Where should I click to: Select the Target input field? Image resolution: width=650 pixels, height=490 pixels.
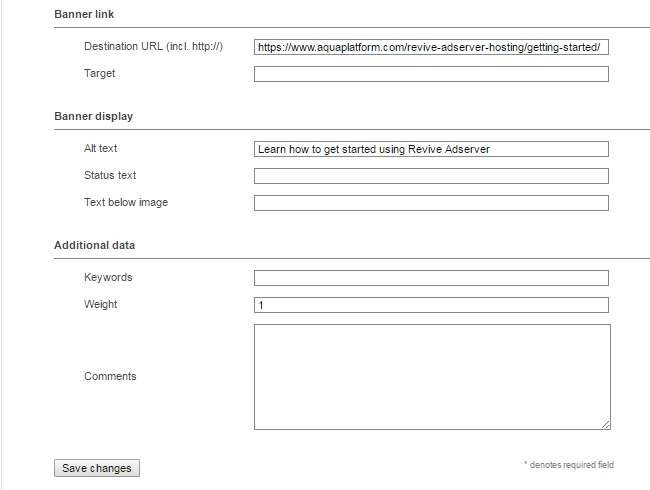(431, 74)
